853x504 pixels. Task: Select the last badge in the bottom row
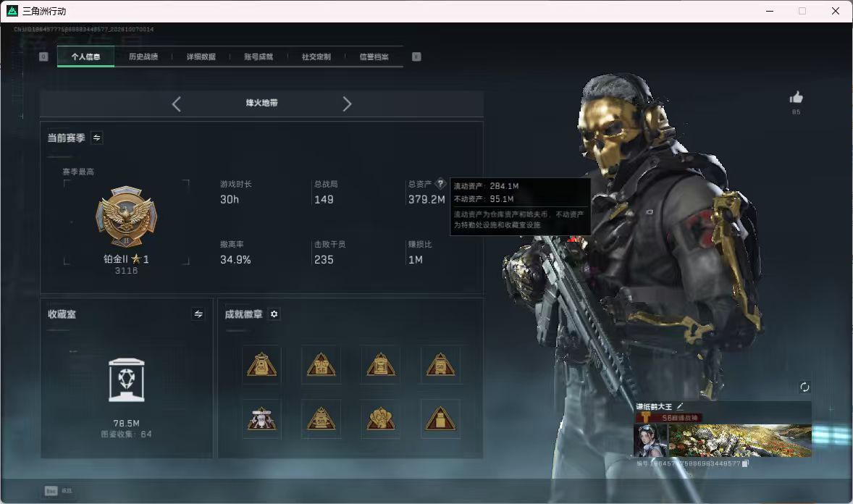coord(440,419)
